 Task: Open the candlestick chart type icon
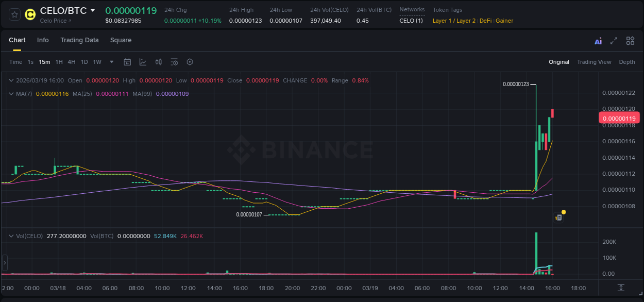[158, 62]
